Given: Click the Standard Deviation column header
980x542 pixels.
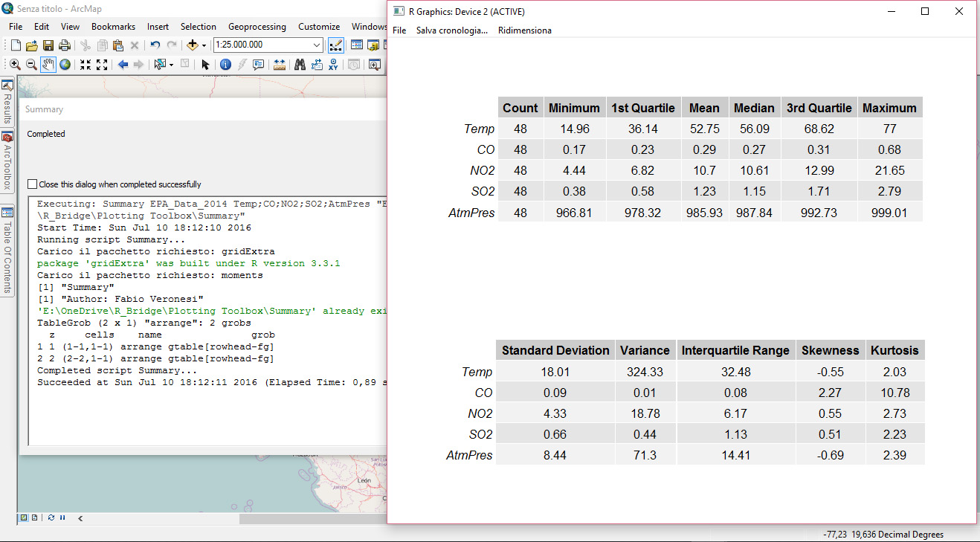Looking at the screenshot, I should coord(555,350).
